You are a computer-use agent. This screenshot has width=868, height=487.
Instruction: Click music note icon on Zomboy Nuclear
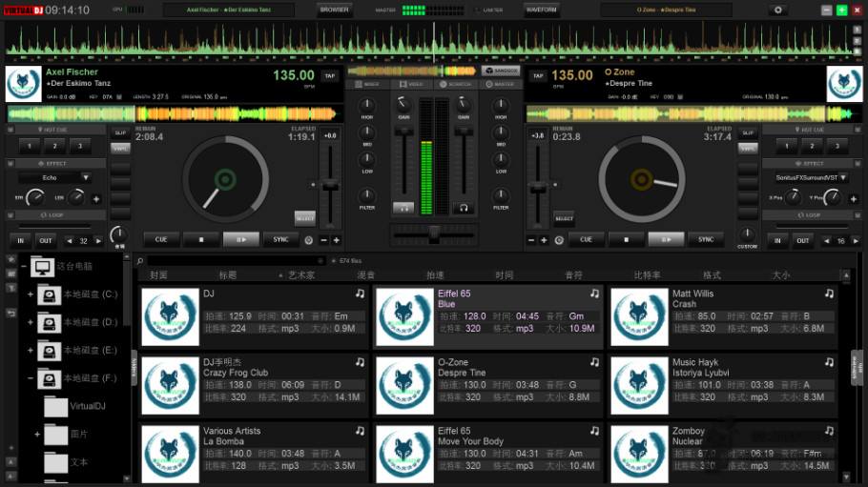[829, 431]
